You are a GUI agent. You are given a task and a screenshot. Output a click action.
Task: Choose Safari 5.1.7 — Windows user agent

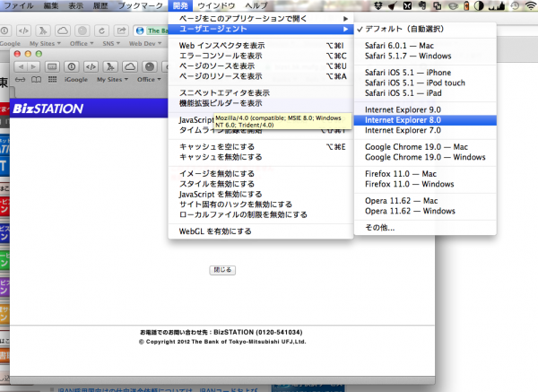425,56
